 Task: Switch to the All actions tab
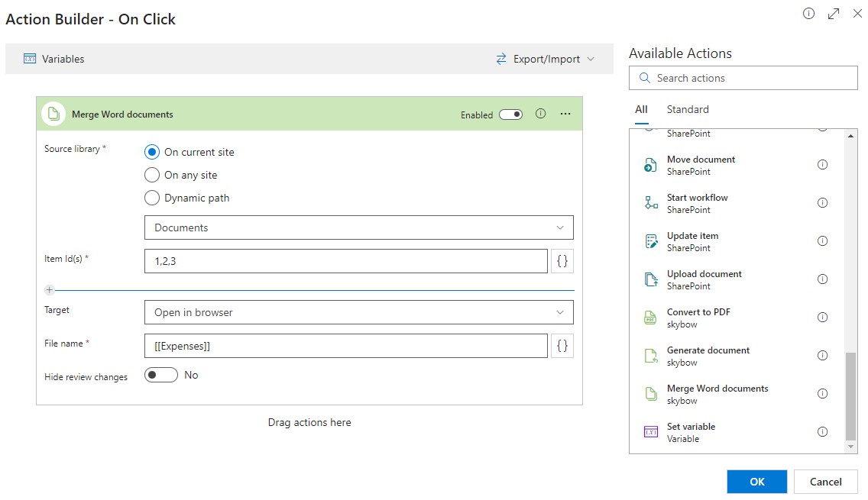[x=641, y=109]
